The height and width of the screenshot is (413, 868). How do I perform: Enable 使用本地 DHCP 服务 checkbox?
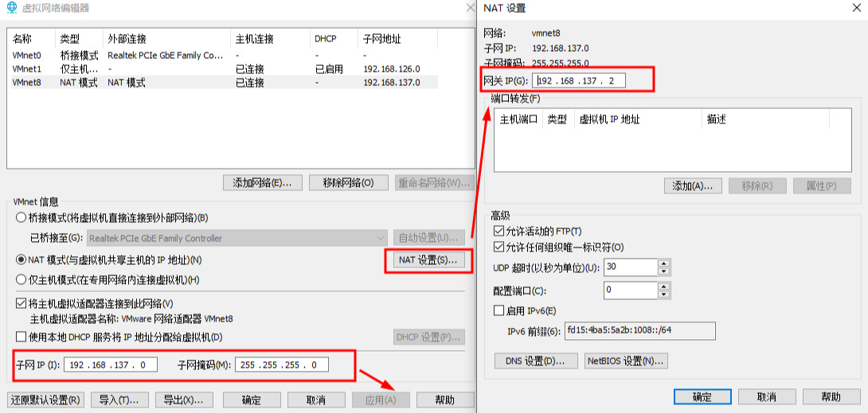(21, 337)
